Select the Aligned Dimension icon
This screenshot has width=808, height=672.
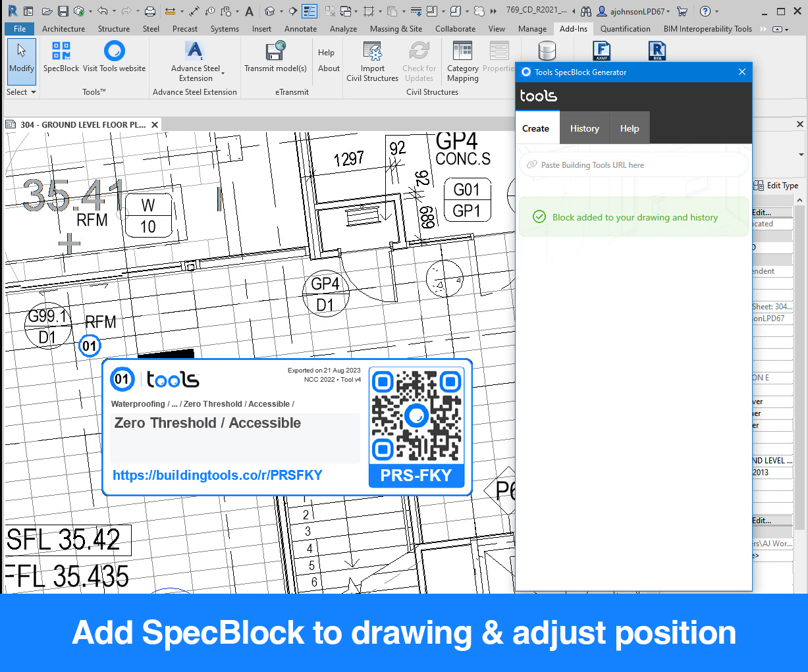(194, 11)
